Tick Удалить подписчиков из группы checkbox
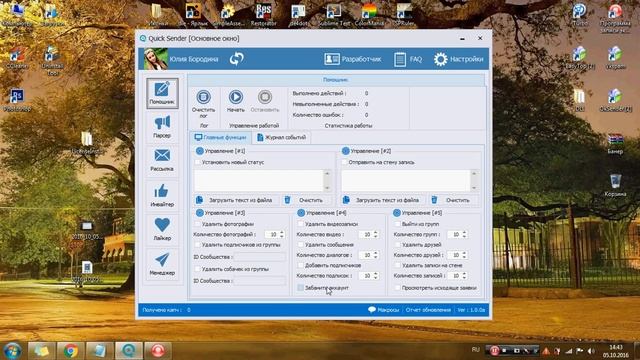The width and height of the screenshot is (640, 360). (x=198, y=244)
